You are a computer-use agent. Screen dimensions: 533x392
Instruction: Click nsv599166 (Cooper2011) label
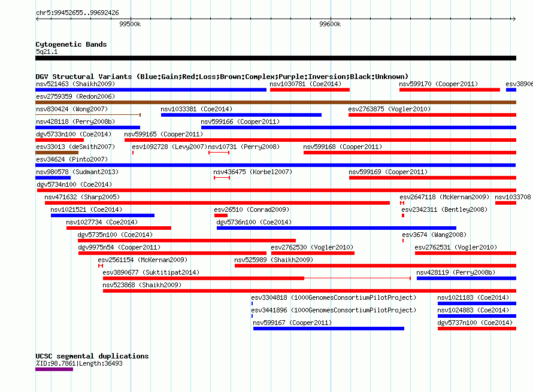(240, 121)
